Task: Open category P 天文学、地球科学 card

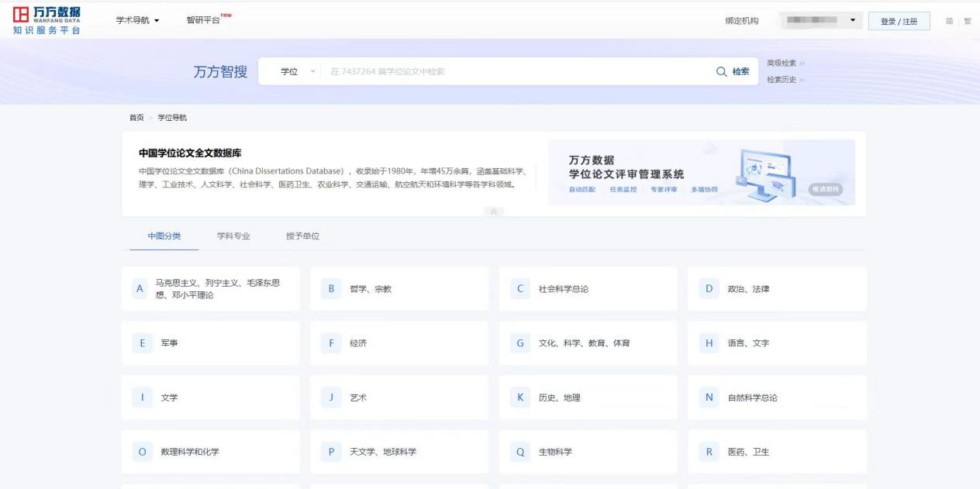Action: click(399, 452)
